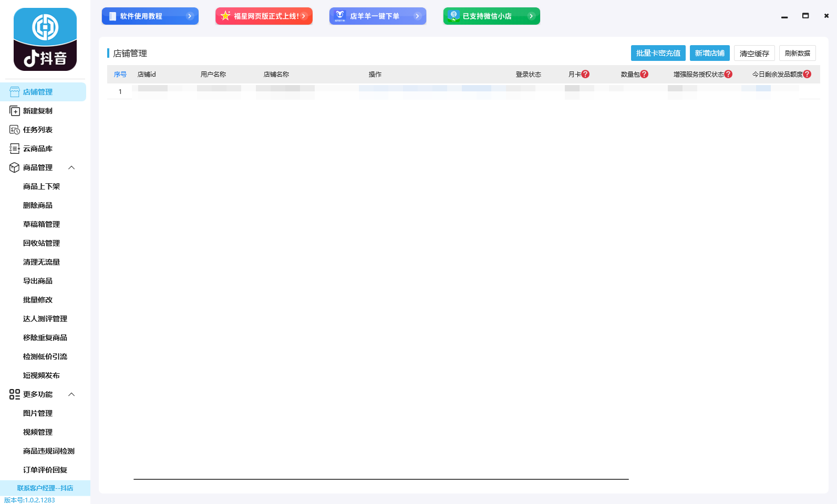Click the help icon next to 月卡
The image size is (837, 504).
tap(585, 75)
